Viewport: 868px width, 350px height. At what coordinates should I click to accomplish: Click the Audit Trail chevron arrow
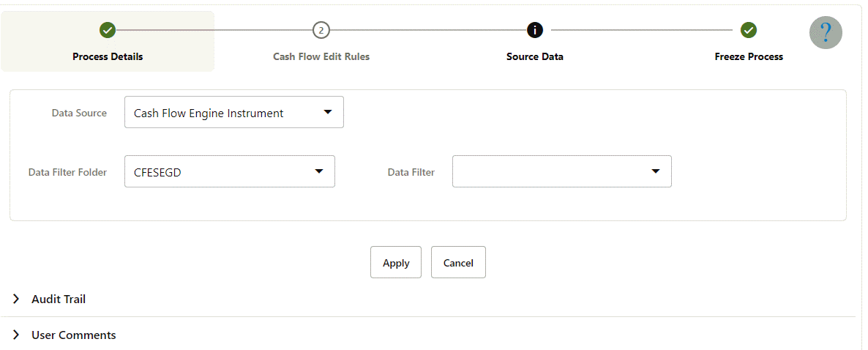pyautogui.click(x=16, y=299)
